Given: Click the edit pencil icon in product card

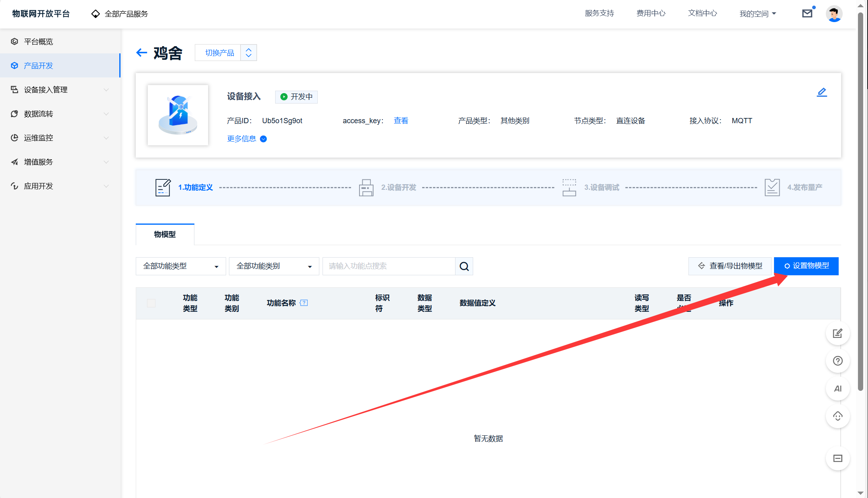Looking at the screenshot, I should (x=822, y=92).
